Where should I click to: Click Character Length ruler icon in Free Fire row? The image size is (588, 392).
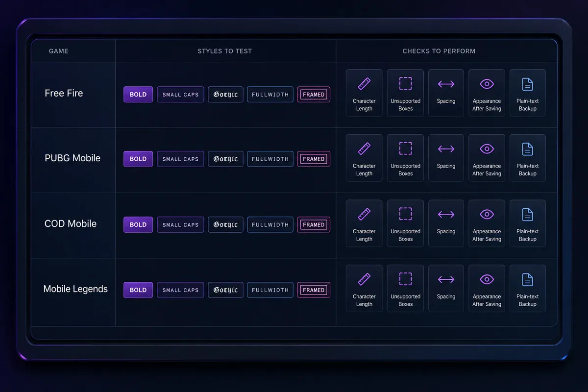click(x=364, y=84)
